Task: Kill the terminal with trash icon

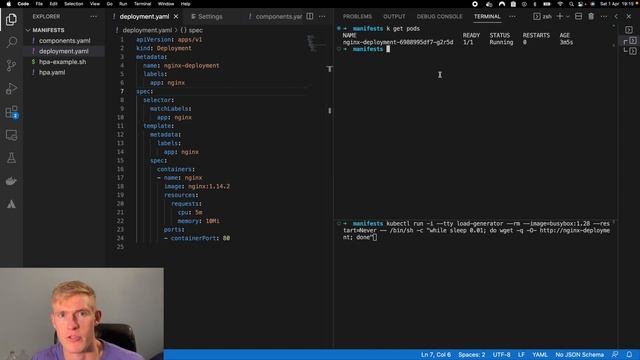Action: (x=591, y=16)
